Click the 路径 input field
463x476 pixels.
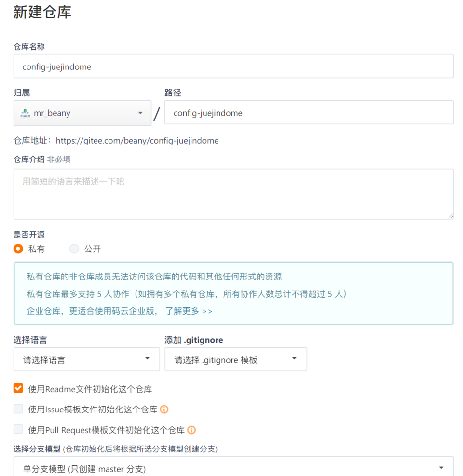tap(309, 112)
